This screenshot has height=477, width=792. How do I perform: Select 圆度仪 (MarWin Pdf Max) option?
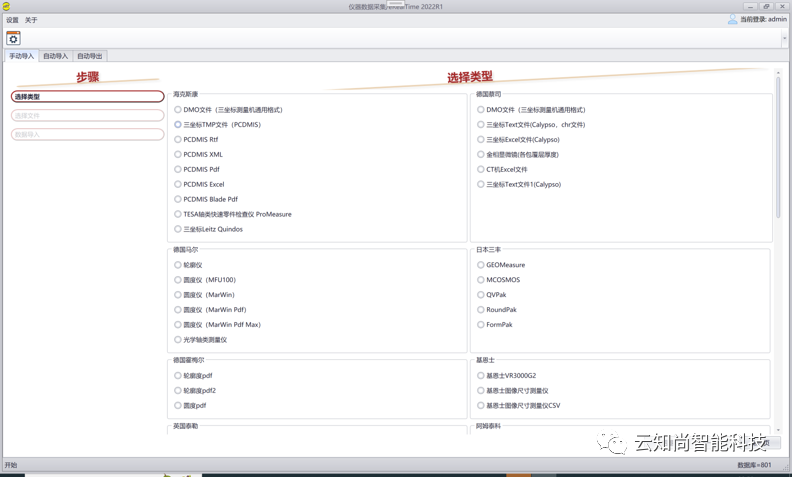tap(178, 325)
